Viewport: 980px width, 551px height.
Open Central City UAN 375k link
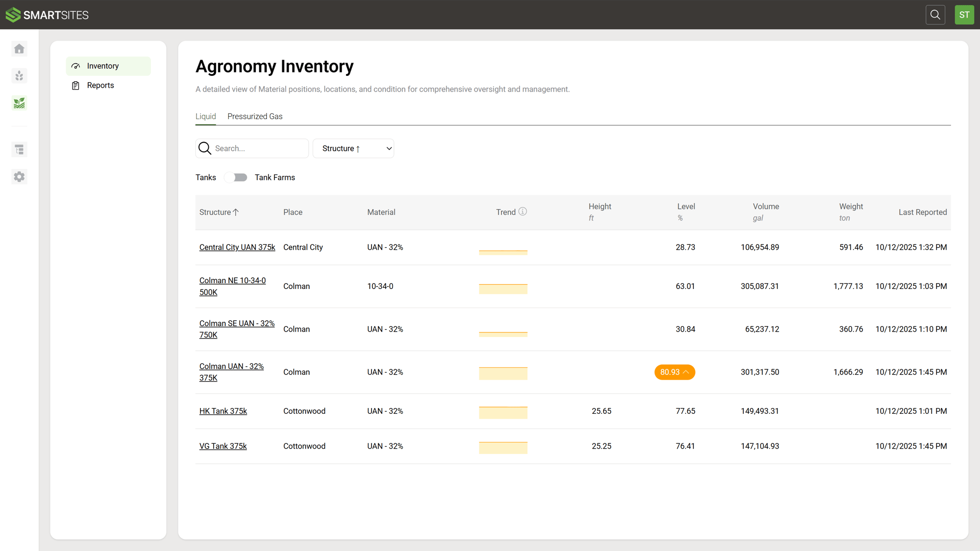[237, 247]
